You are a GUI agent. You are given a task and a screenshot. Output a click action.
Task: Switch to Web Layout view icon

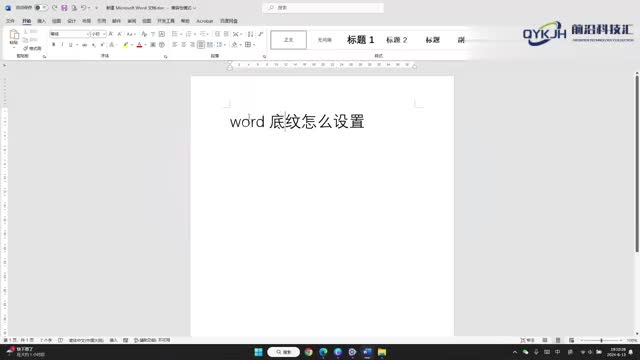click(x=571, y=340)
